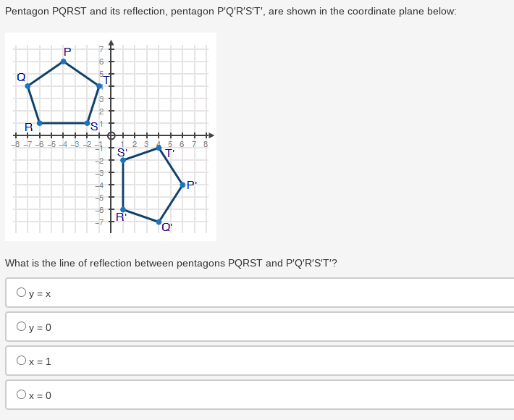The width and height of the screenshot is (514, 420).
Task: Click reflected point R' on the graph
Action: (x=123, y=209)
